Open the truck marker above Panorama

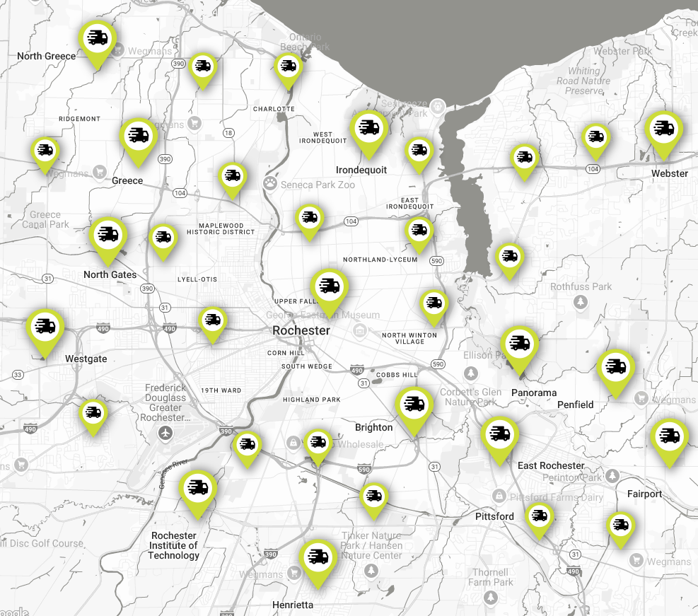pos(519,344)
